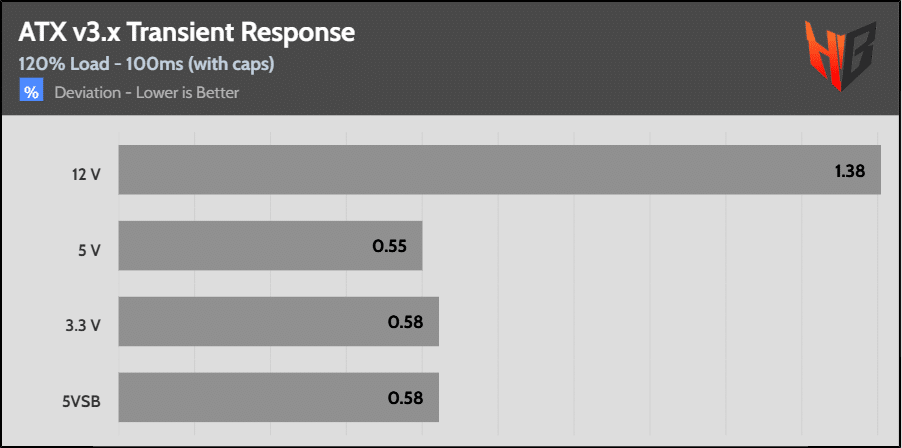
Task: Click the middle of the 5 V bar
Action: pos(270,246)
